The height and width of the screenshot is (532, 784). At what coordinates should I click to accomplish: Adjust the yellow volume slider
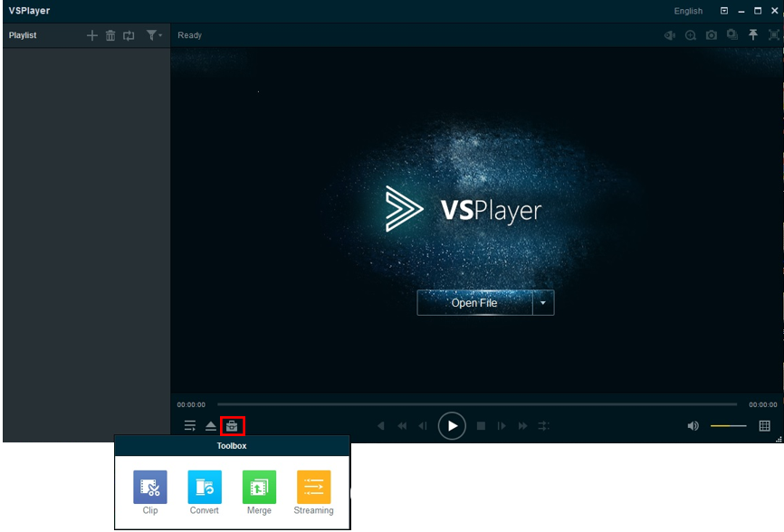(x=728, y=426)
